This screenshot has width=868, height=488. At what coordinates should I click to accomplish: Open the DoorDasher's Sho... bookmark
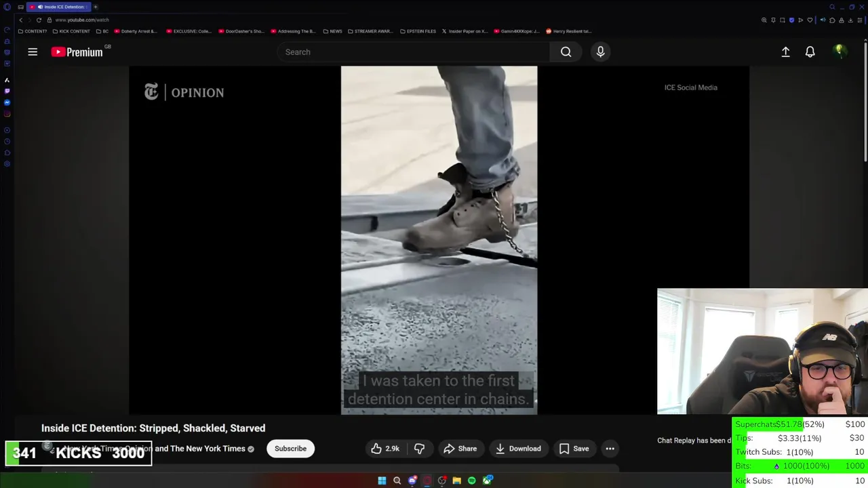pos(241,31)
